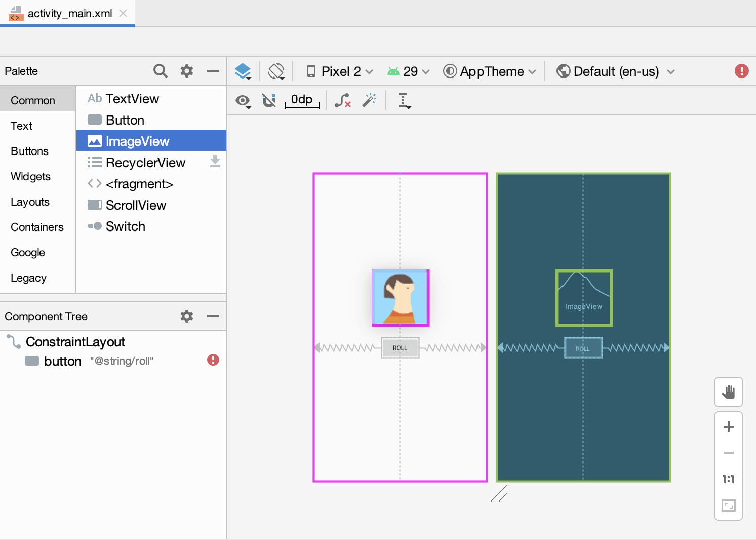
Task: Switch to the activity_main.xml tab
Action: [x=68, y=14]
